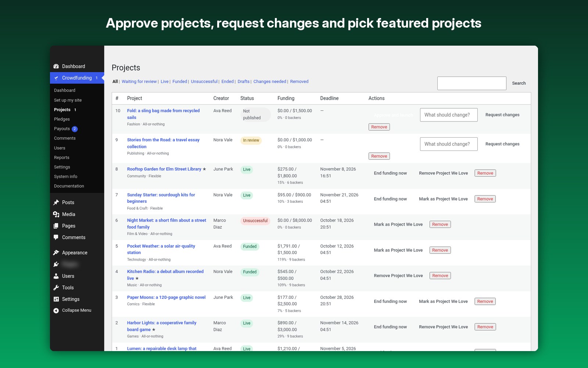Filter projects by Waiting for review

click(139, 82)
